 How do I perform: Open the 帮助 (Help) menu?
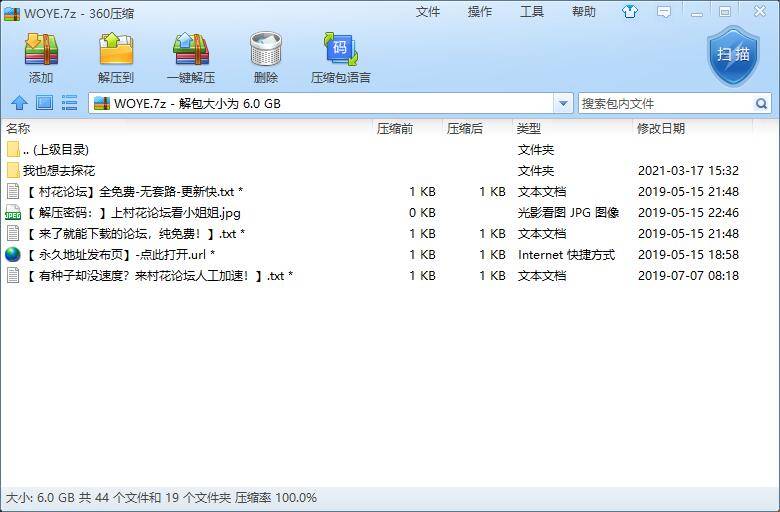tap(584, 12)
